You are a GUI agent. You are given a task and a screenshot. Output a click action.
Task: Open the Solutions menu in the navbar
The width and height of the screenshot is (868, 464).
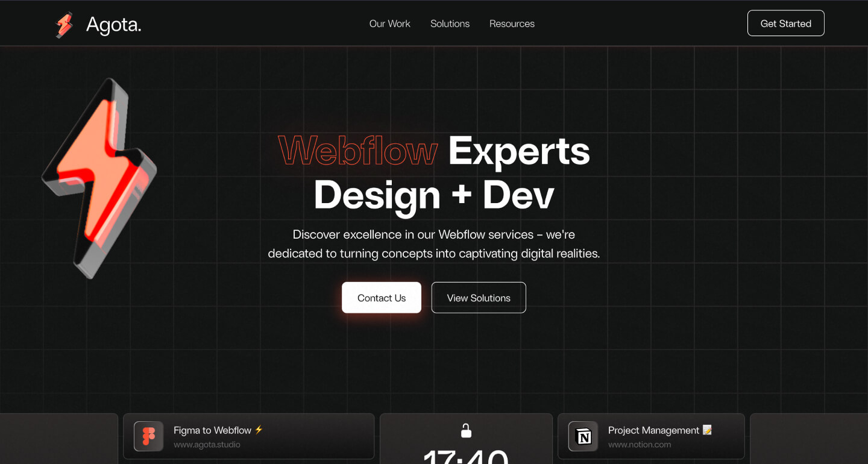tap(450, 24)
